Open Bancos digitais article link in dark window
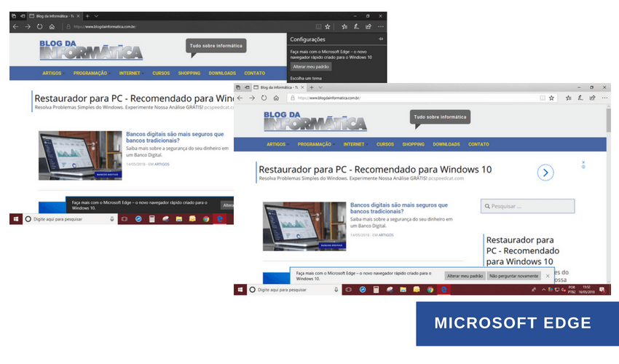 [x=175, y=137]
